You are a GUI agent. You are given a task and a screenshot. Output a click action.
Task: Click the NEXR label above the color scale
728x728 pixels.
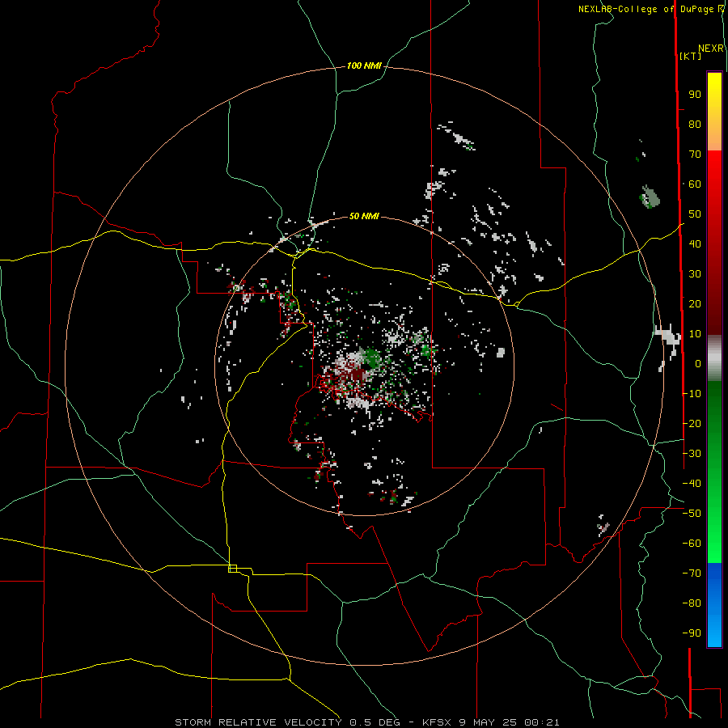tap(711, 49)
